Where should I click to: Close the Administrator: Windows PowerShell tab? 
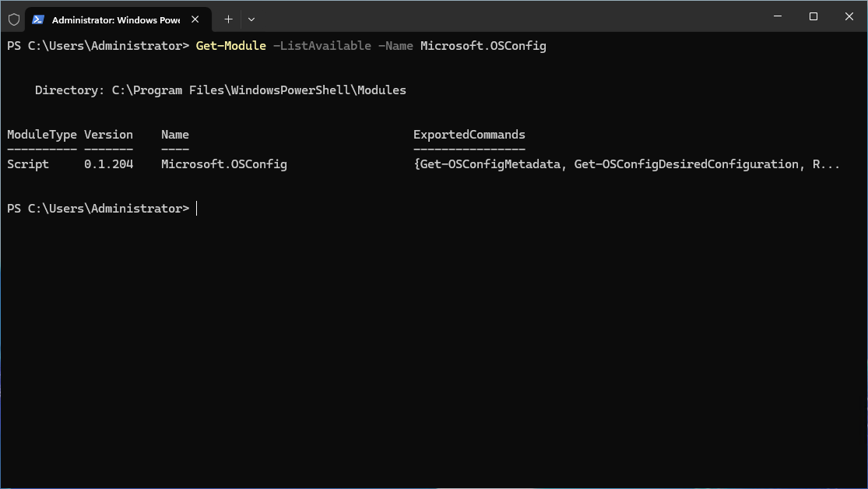pyautogui.click(x=197, y=19)
